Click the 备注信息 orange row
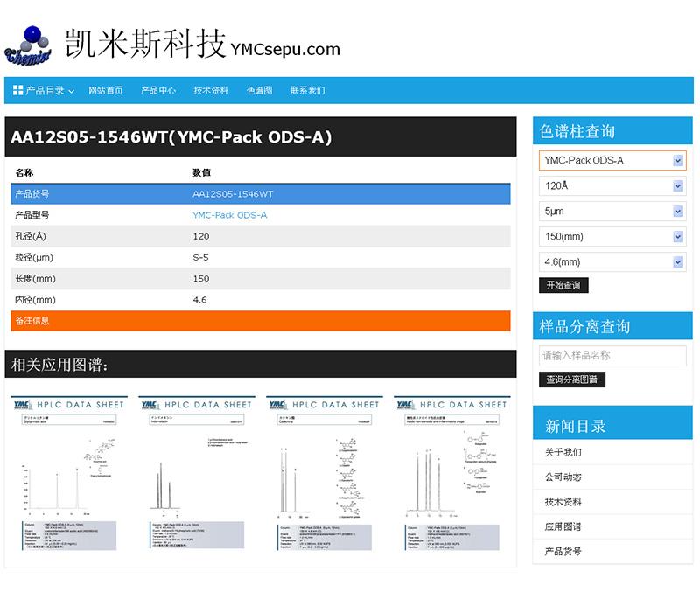700x599 pixels. tap(261, 321)
